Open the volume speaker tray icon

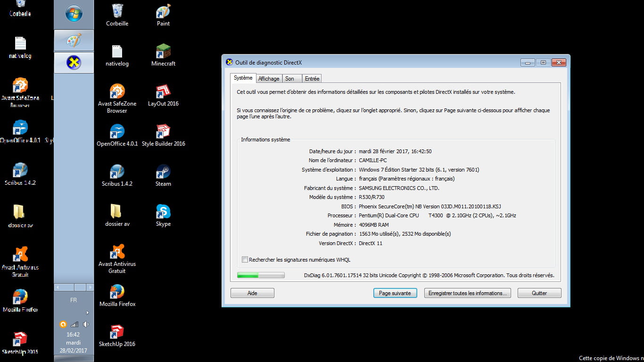click(86, 324)
